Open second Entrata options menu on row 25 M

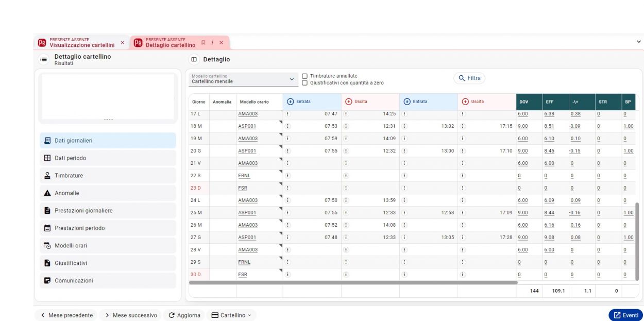tap(404, 213)
